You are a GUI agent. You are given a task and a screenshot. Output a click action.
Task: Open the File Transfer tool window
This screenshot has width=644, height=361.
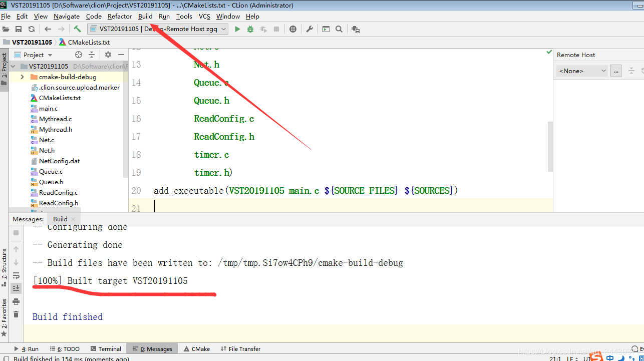(x=240, y=348)
